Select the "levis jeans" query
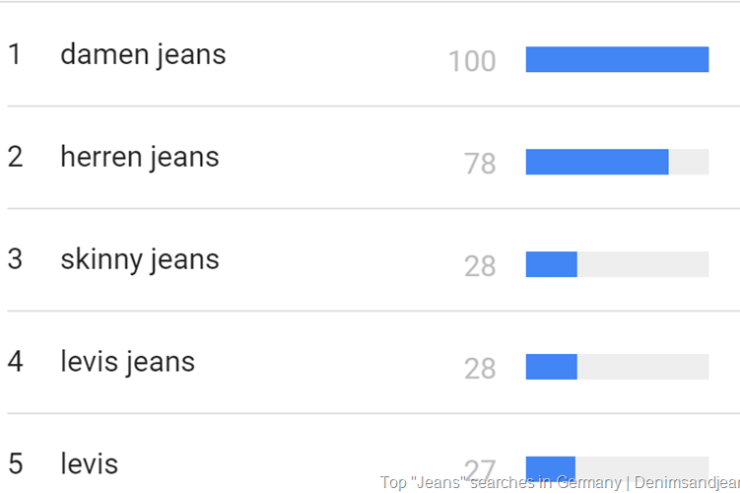The width and height of the screenshot is (740, 493). (x=127, y=362)
